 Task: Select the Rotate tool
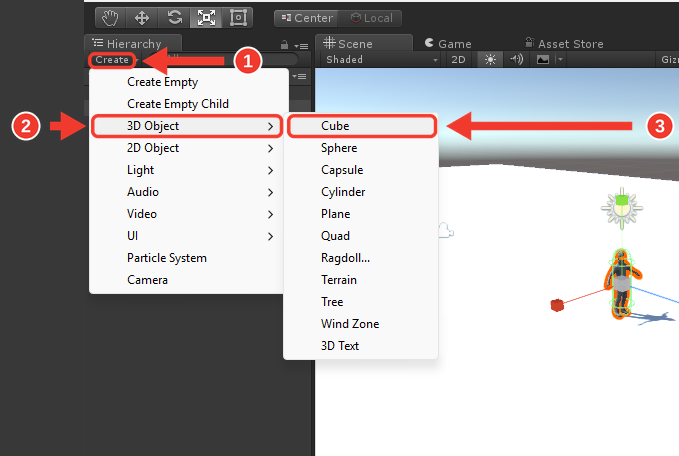click(174, 18)
